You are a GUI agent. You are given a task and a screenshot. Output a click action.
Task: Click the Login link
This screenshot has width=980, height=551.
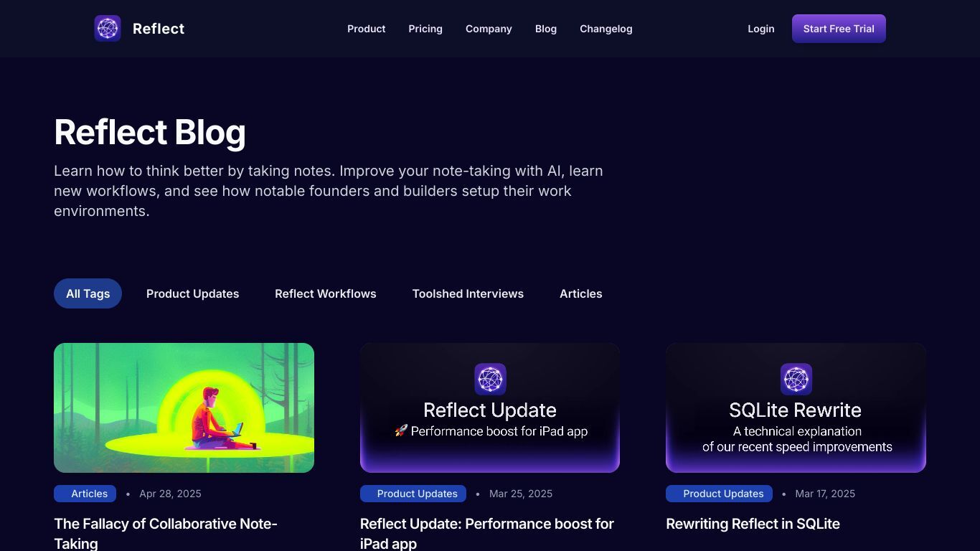pos(761,29)
